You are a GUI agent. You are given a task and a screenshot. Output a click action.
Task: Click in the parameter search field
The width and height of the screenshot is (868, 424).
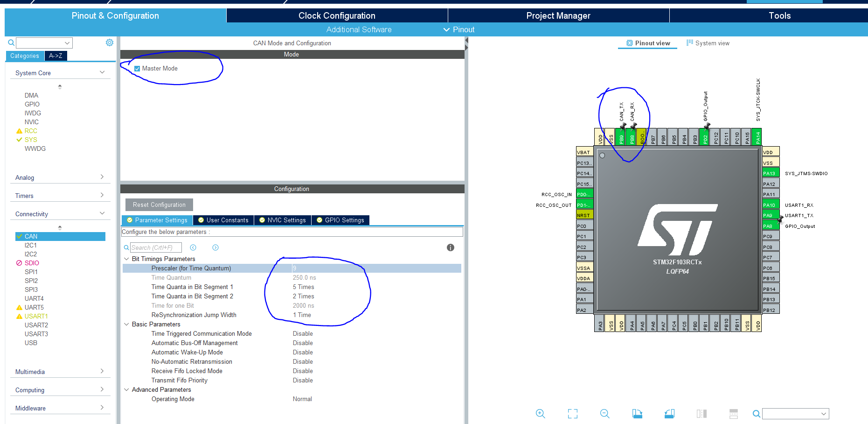(156, 247)
